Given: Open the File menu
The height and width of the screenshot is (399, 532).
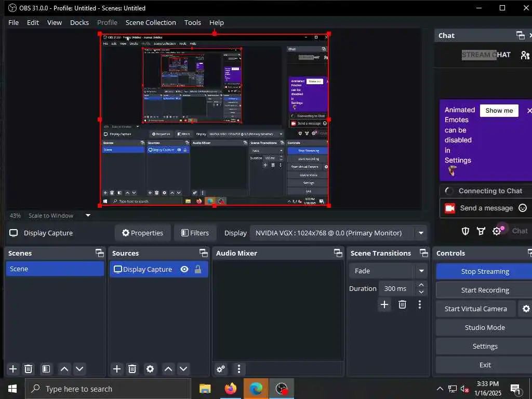Looking at the screenshot, I should point(14,22).
